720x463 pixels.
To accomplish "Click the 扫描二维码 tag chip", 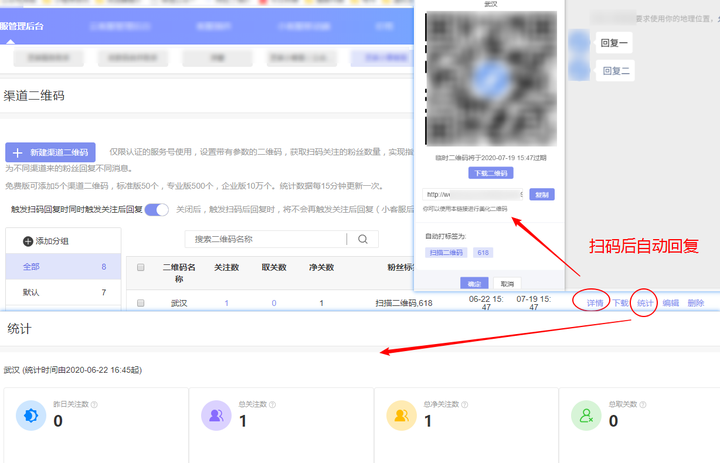I will tap(446, 253).
